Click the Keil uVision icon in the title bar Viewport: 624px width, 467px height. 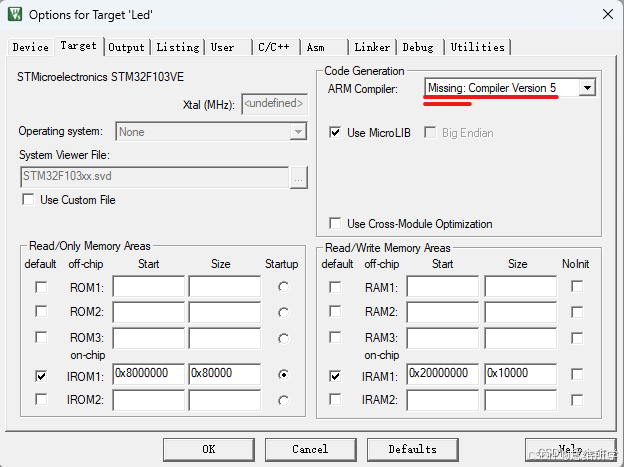[15, 14]
